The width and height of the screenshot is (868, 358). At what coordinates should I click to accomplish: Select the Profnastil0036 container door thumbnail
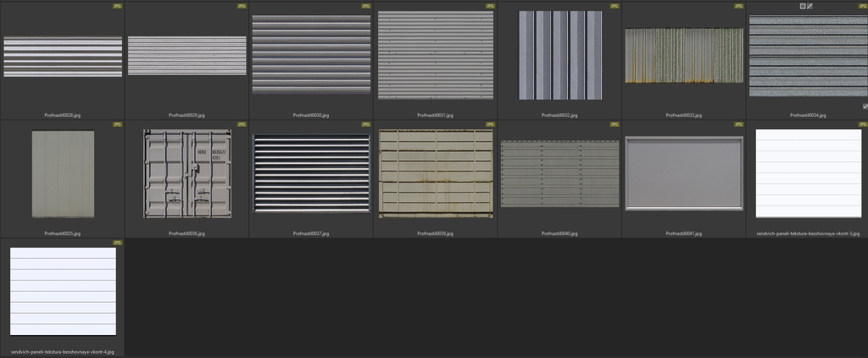click(186, 174)
